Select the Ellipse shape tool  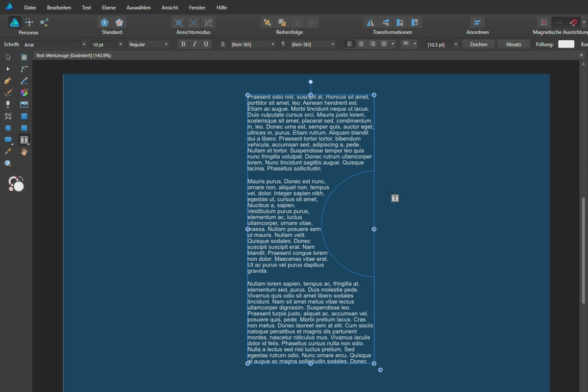point(8,128)
